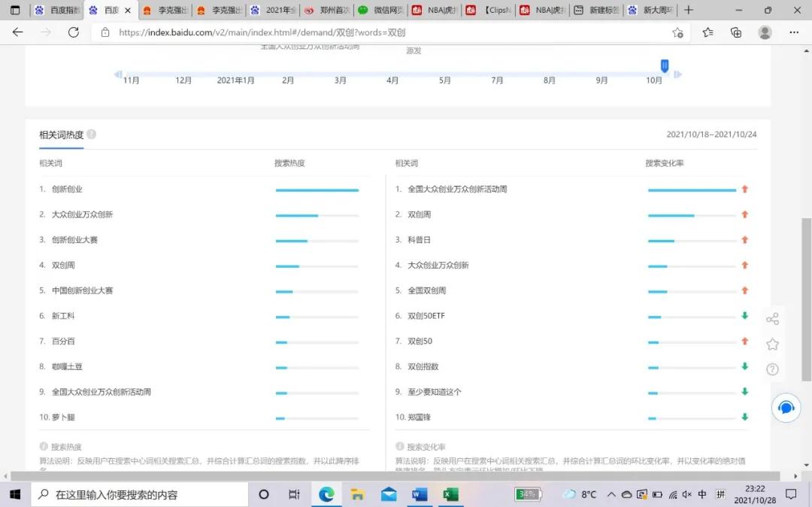Click 创新创业大赛 in search heat list
This screenshot has height=507, width=812.
point(74,240)
